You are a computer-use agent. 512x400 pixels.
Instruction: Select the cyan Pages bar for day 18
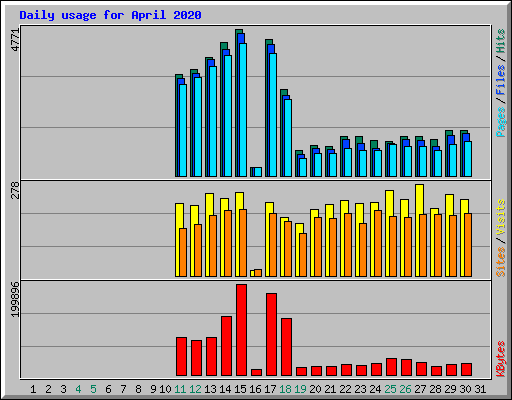(x=288, y=138)
